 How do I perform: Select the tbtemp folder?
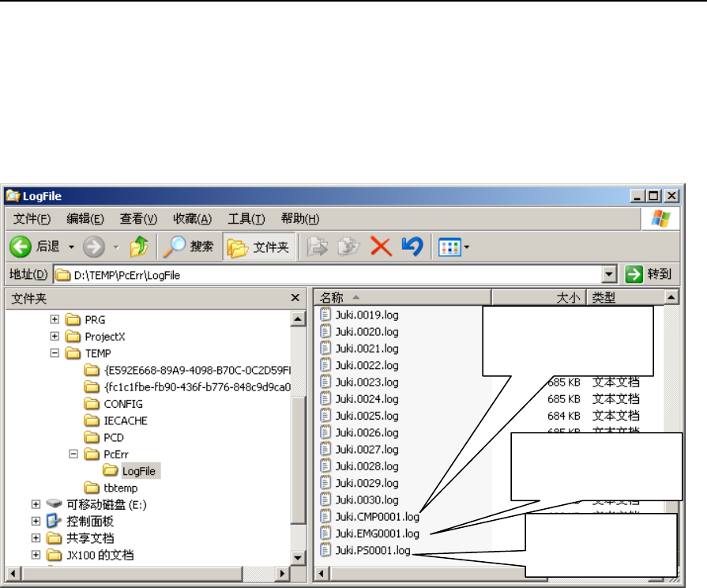point(111,488)
